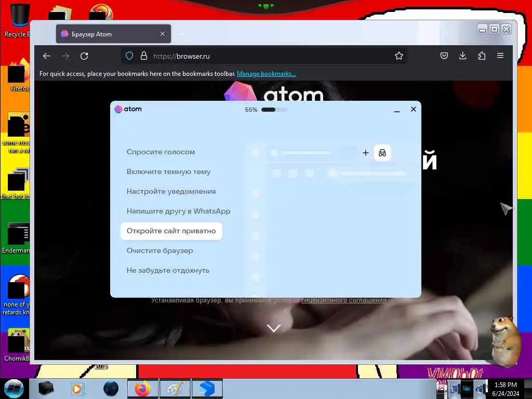Bookmark this page with the star icon
Screen dimensions: 532x399
399,56
